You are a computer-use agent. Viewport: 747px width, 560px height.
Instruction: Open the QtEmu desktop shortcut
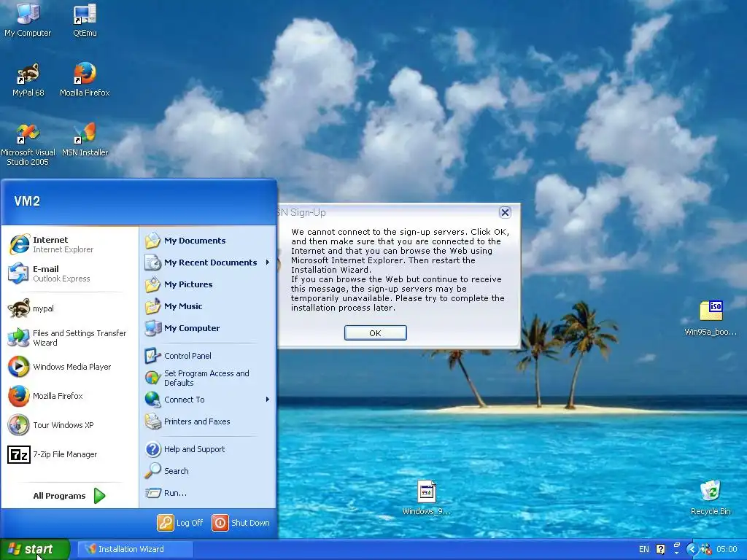[x=85, y=19]
